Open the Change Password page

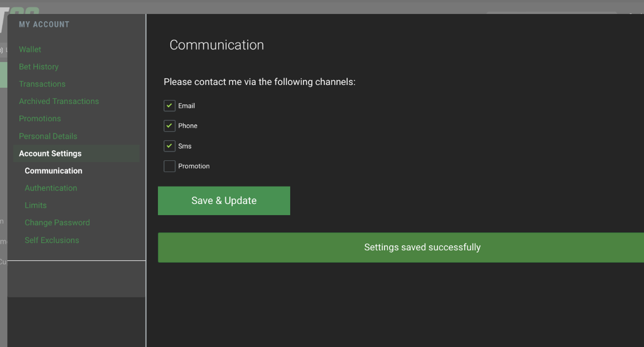[57, 223]
